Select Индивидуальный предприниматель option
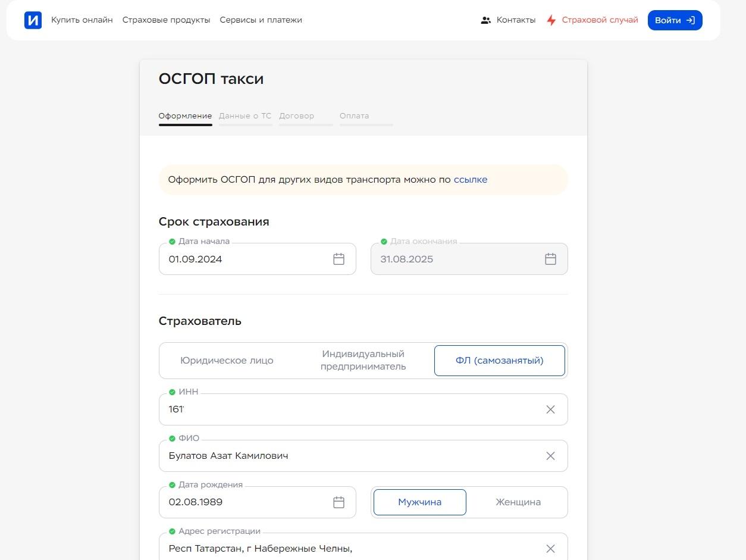746x560 pixels. click(363, 361)
